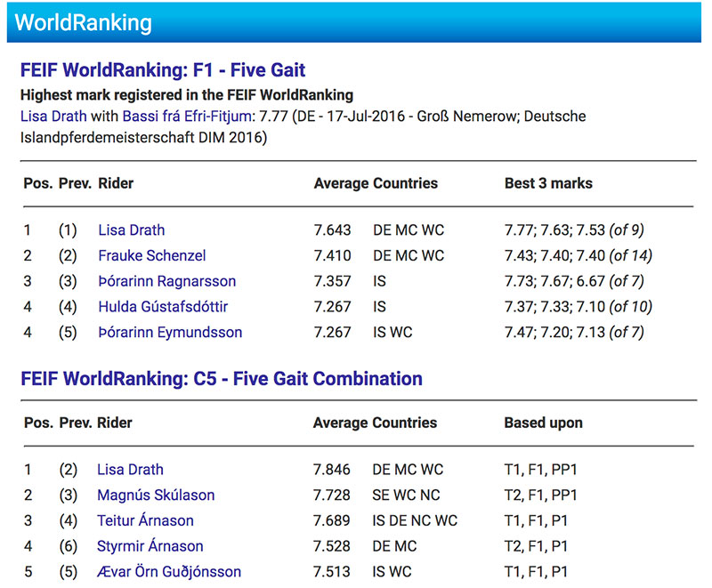Click FEIF WorldRanking C5 Five Gait Combination heading
Screen dimensions: 712x588
pos(221,378)
